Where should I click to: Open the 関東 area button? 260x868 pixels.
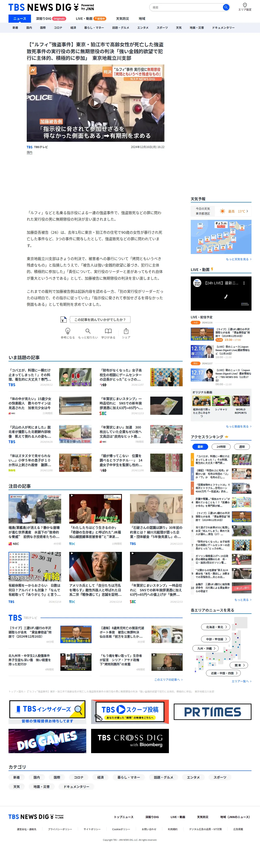point(239,665)
